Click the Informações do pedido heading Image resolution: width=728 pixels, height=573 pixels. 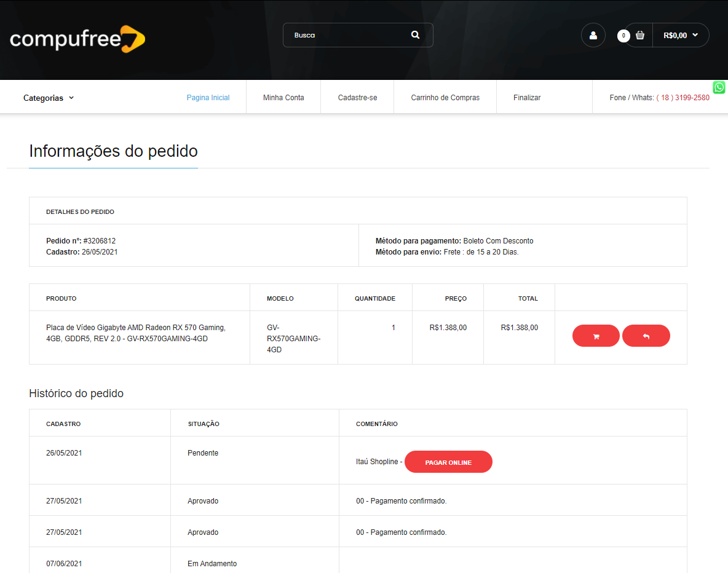113,151
